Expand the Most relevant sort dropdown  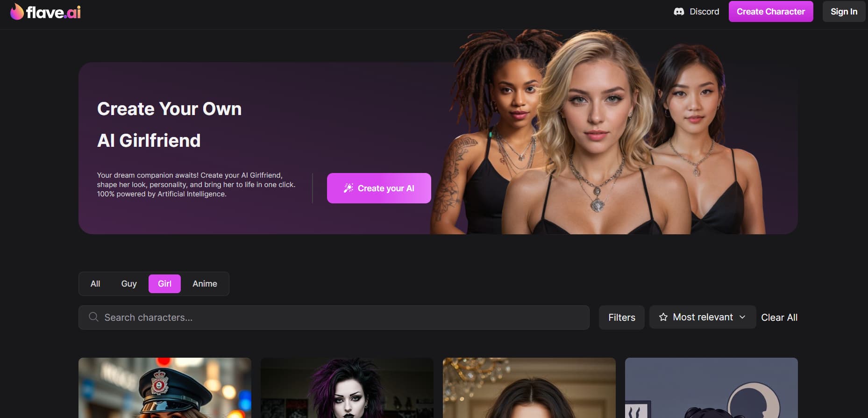703,317
